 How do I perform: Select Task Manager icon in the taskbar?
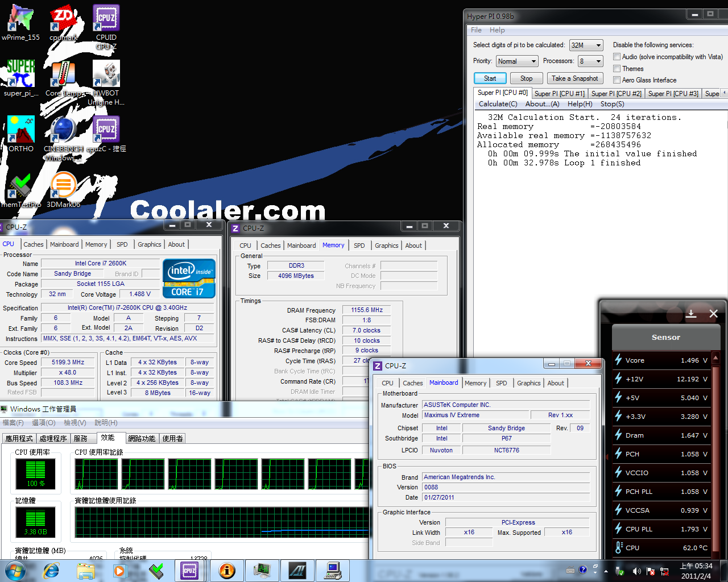pyautogui.click(x=262, y=571)
